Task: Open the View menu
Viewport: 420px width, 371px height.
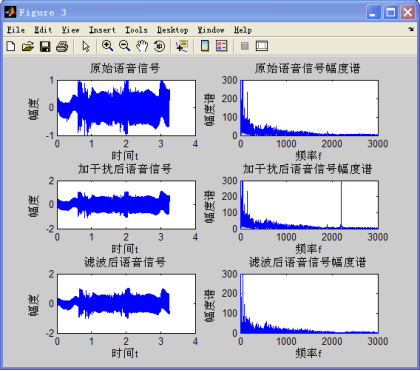Action: tap(71, 30)
